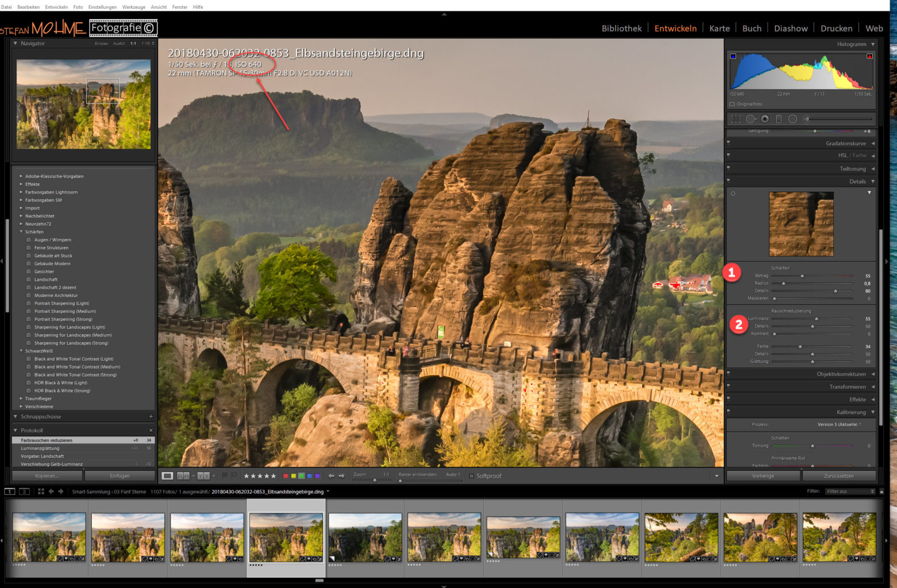Switch to before/after top-bottom YY view
This screenshot has width=897, height=588.
pyautogui.click(x=203, y=475)
